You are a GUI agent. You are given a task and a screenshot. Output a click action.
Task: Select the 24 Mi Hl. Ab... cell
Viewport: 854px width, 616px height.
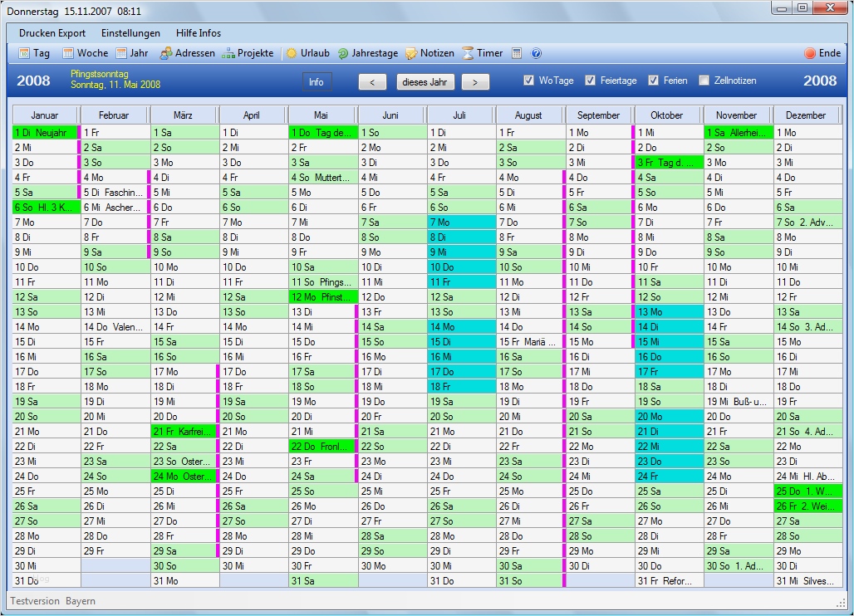click(807, 477)
